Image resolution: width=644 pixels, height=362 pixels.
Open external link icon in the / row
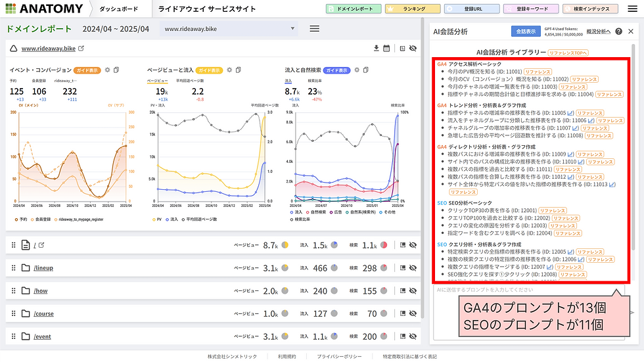pyautogui.click(x=41, y=245)
